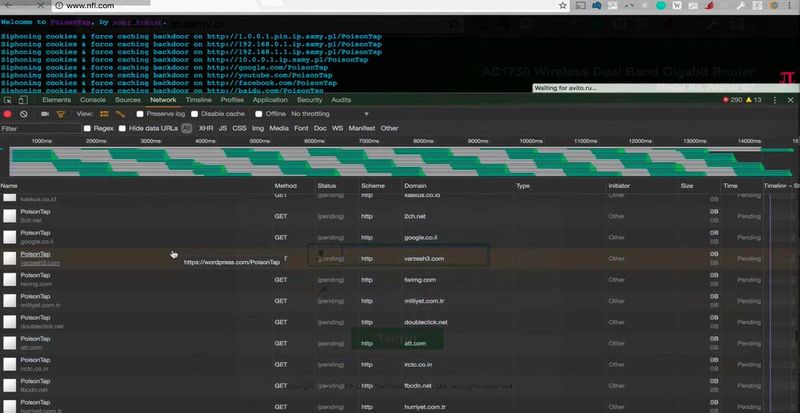Viewport: 800px width, 413px height.
Task: Filter requests by WS
Action: coord(337,128)
